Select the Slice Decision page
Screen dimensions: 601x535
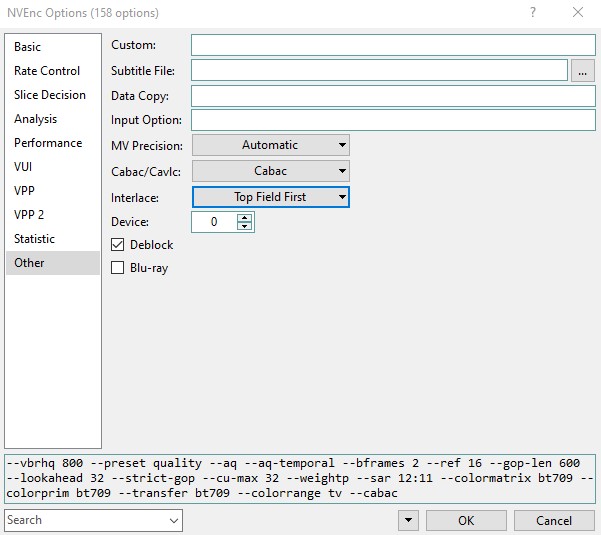[53, 95]
